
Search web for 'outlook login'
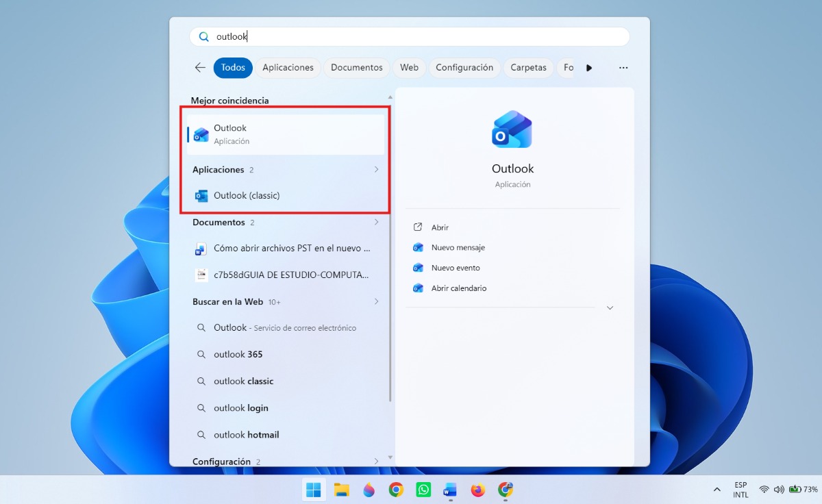(x=286, y=408)
